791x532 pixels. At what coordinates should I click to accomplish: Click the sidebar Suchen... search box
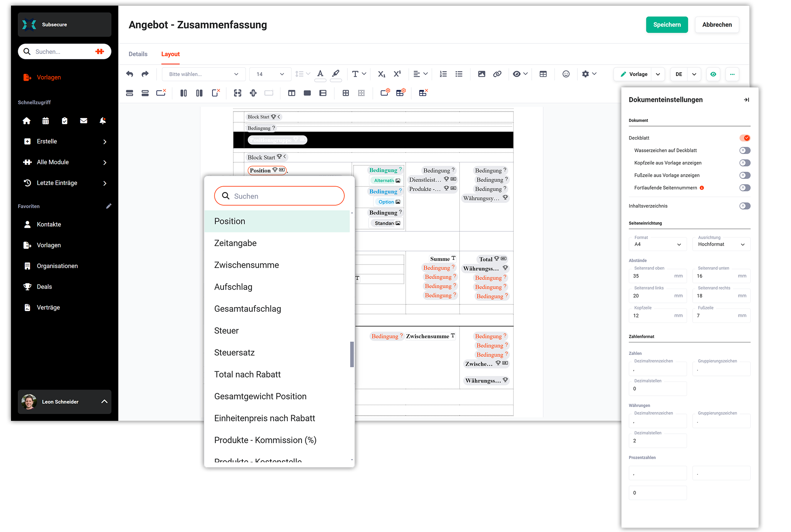point(65,52)
